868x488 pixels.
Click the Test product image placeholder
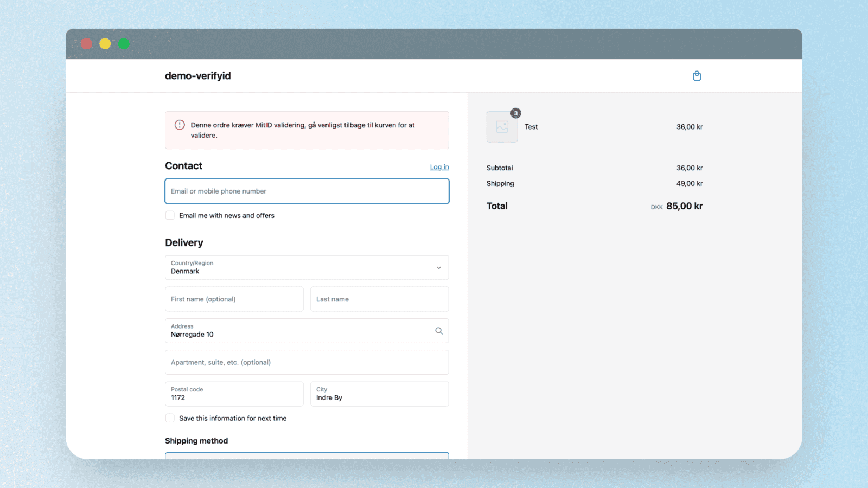(502, 127)
